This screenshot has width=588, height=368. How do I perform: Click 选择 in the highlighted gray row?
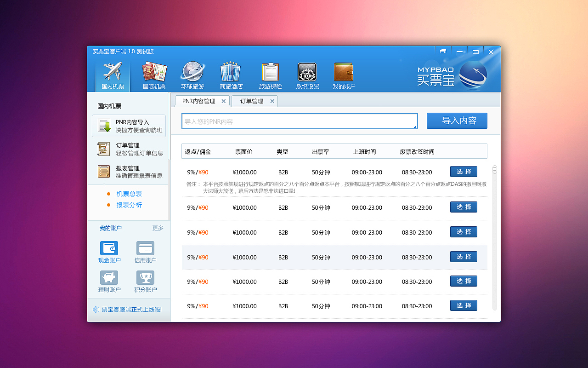click(x=464, y=257)
